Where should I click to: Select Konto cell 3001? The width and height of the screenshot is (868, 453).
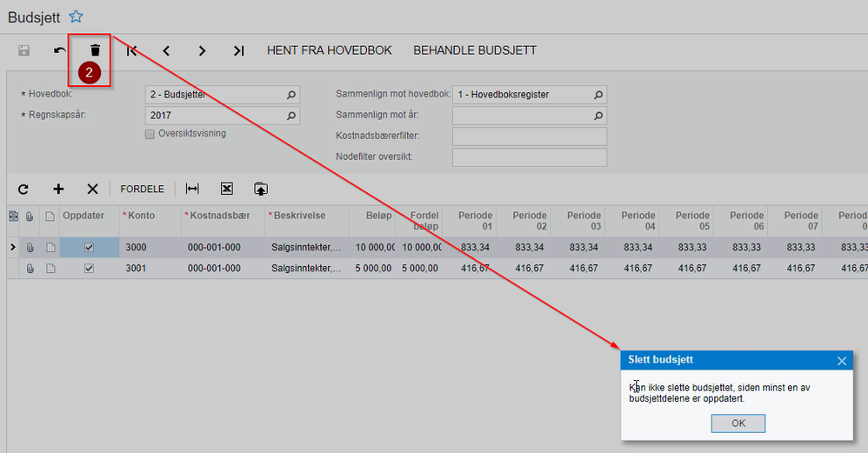point(150,269)
